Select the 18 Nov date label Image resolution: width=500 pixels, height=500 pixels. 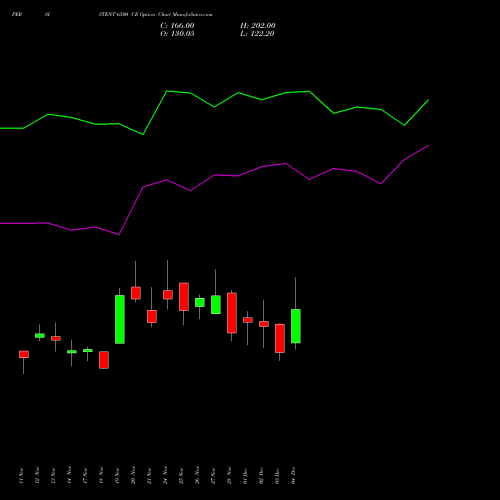[101, 475]
